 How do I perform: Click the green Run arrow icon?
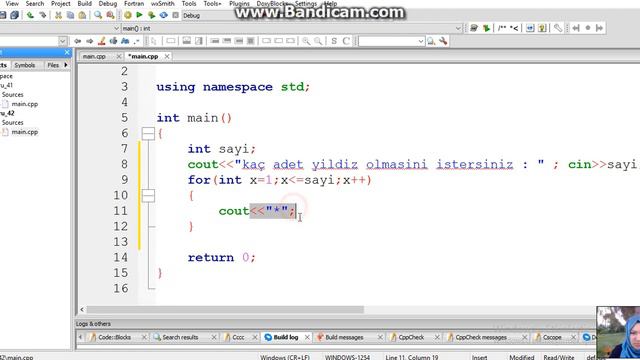[140, 15]
